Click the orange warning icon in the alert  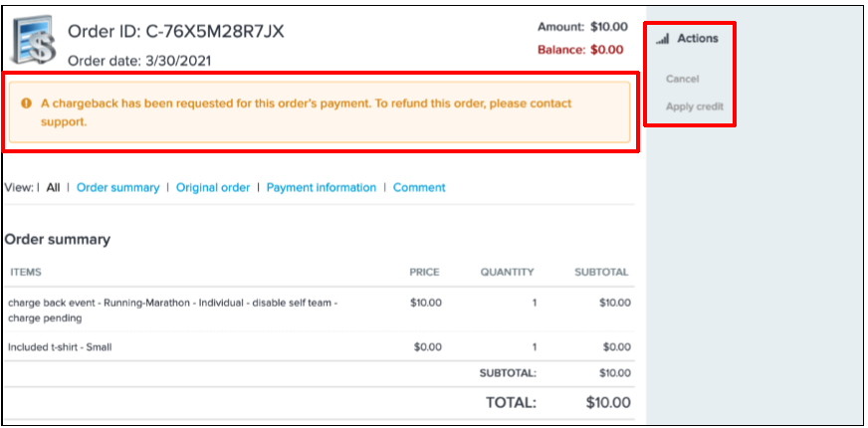[x=27, y=103]
